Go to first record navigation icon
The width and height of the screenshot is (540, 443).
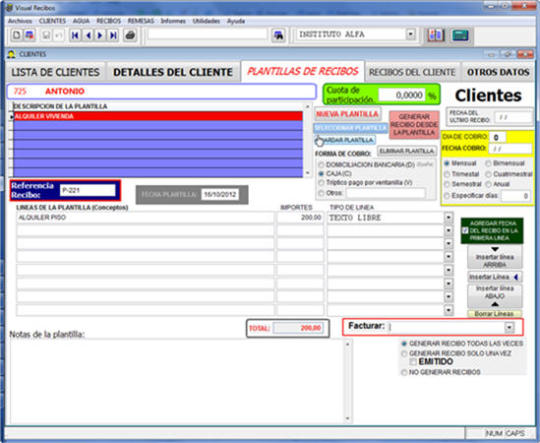tap(75, 35)
